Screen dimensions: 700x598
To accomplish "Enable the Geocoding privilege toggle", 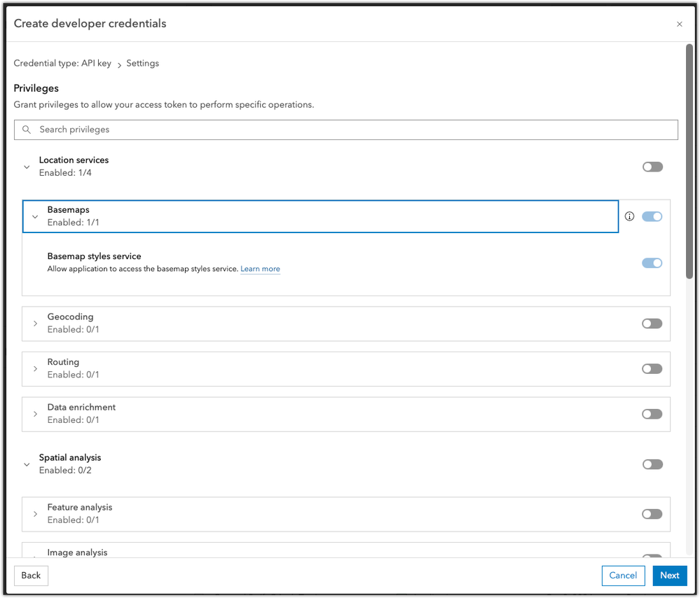I will click(x=652, y=324).
